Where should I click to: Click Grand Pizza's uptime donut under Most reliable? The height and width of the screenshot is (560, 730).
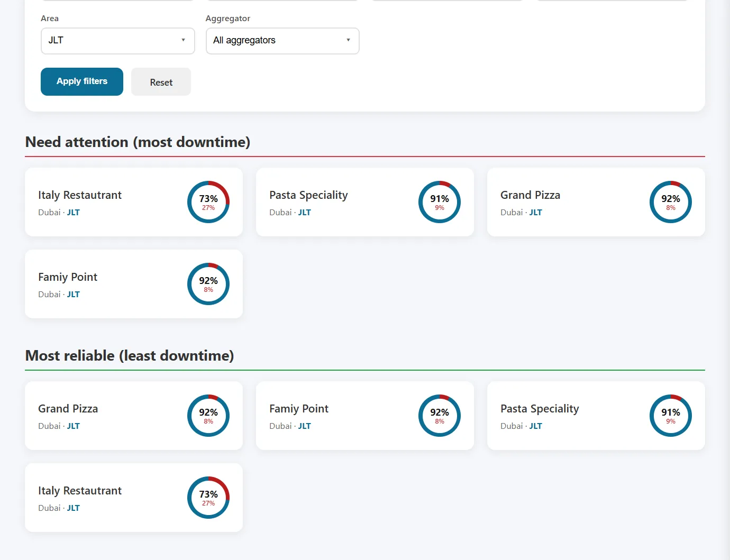click(208, 416)
